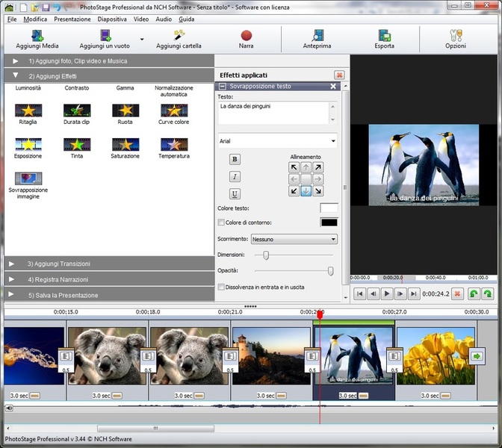The image size is (502, 448).
Task: Click the undo arrow in title bar
Action: 57,7
